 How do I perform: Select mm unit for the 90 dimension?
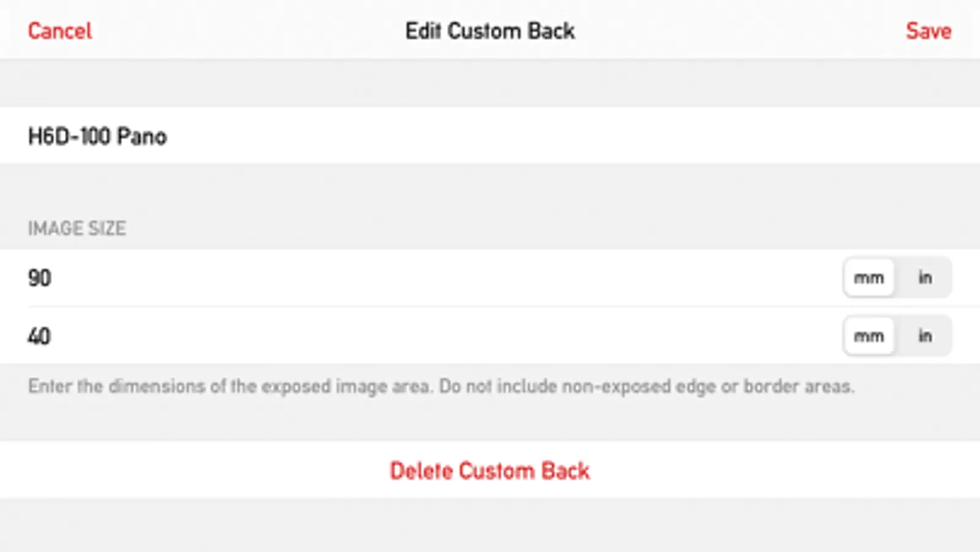coord(868,278)
